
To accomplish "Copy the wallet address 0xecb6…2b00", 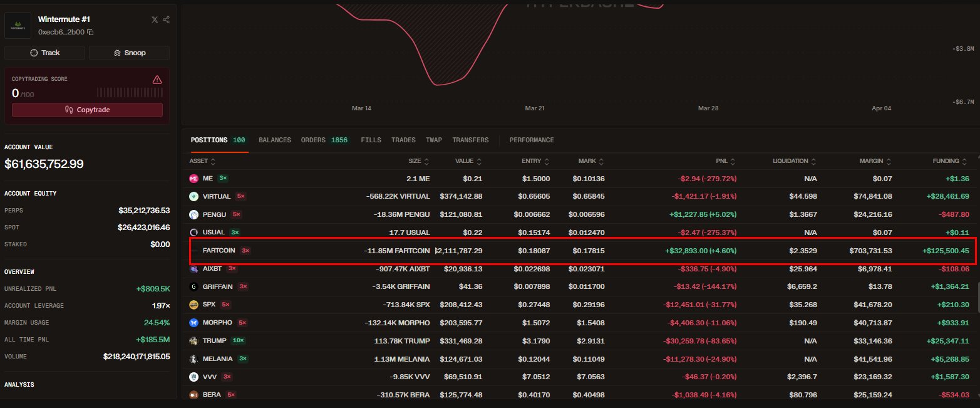I will (90, 32).
